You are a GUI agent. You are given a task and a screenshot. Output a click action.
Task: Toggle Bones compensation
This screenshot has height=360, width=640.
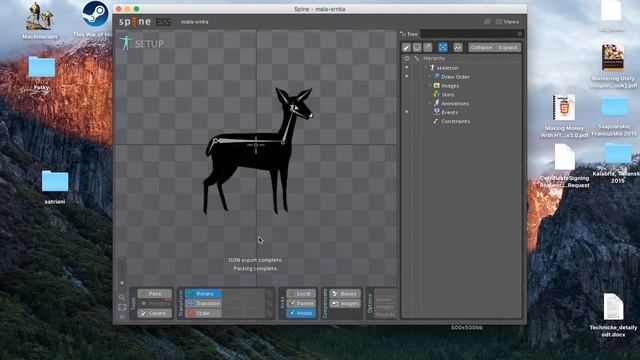[345, 294]
